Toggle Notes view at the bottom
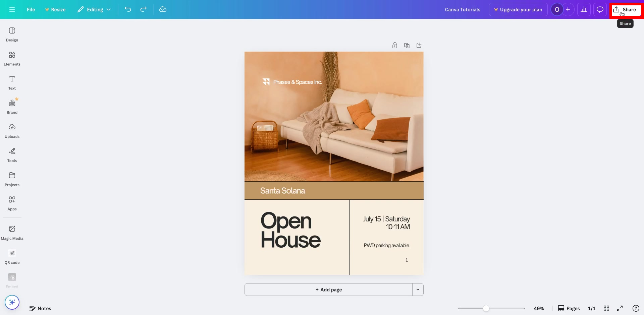 click(x=40, y=308)
